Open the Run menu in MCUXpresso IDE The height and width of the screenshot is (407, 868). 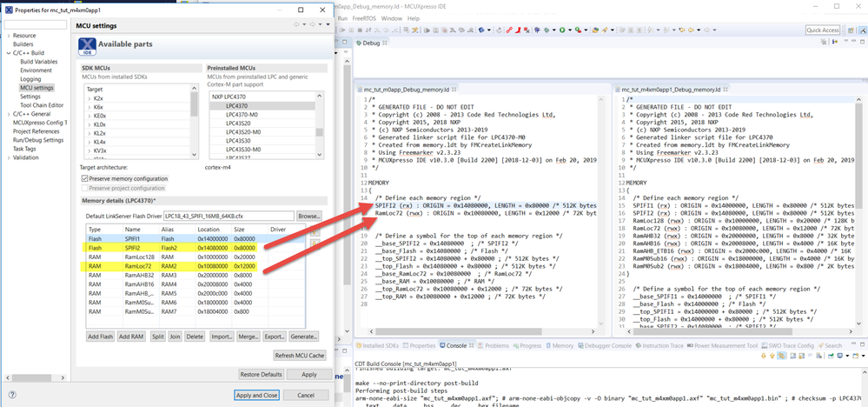[x=342, y=18]
